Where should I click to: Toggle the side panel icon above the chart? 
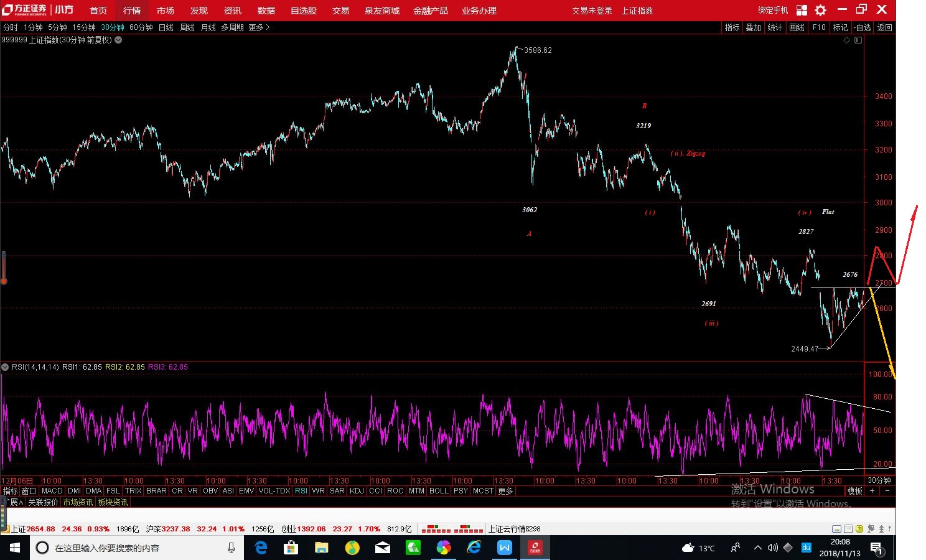tap(858, 40)
